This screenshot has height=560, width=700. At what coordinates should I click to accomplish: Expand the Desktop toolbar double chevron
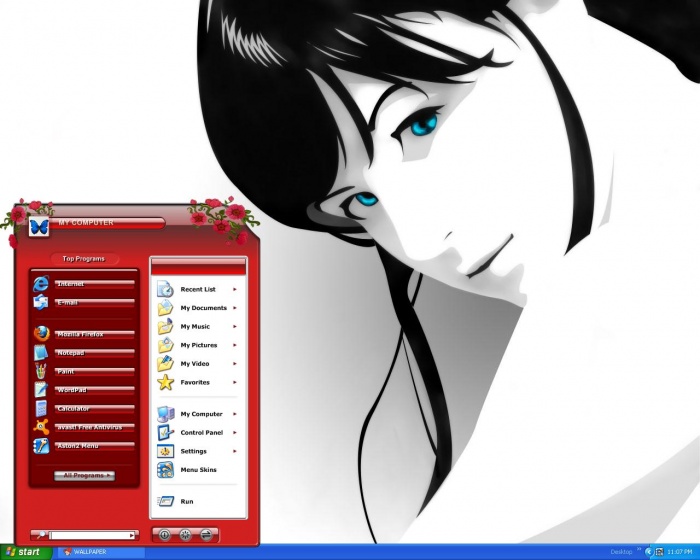[639, 550]
